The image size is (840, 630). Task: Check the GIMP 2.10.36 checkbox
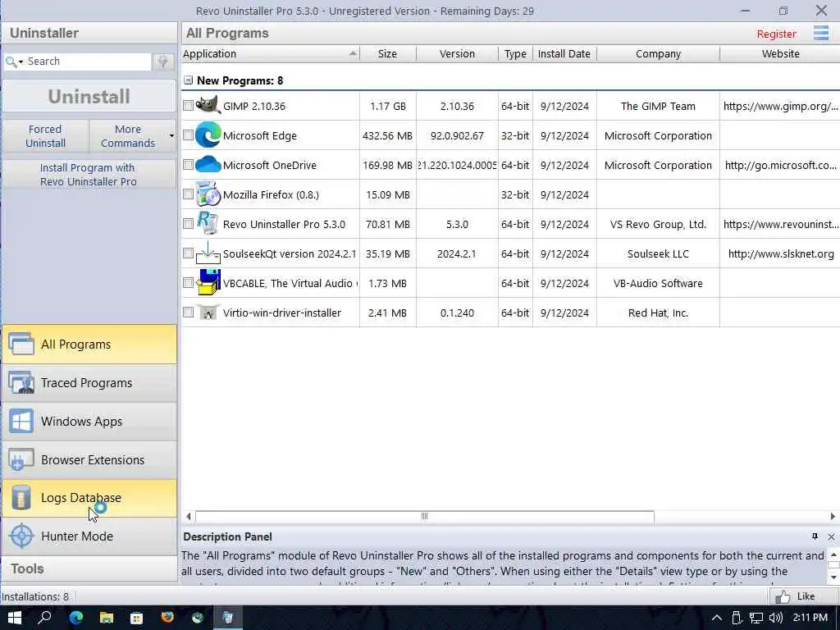(x=188, y=106)
